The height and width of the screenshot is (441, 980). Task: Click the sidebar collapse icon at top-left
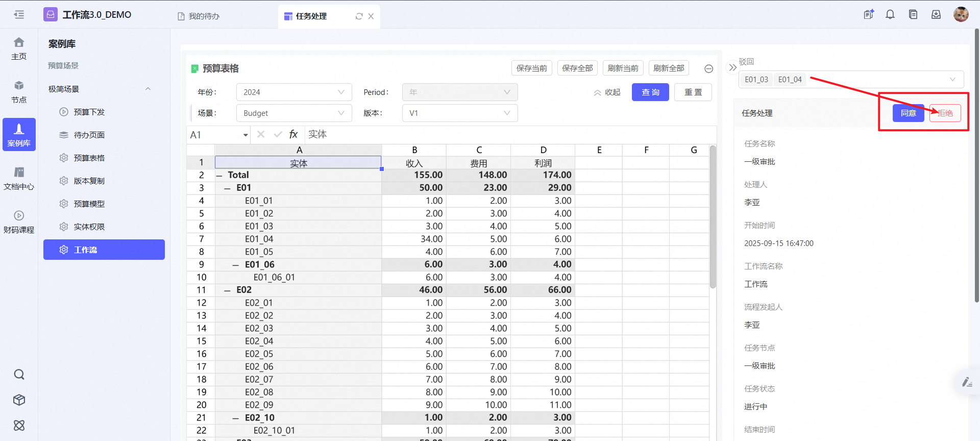coord(19,15)
